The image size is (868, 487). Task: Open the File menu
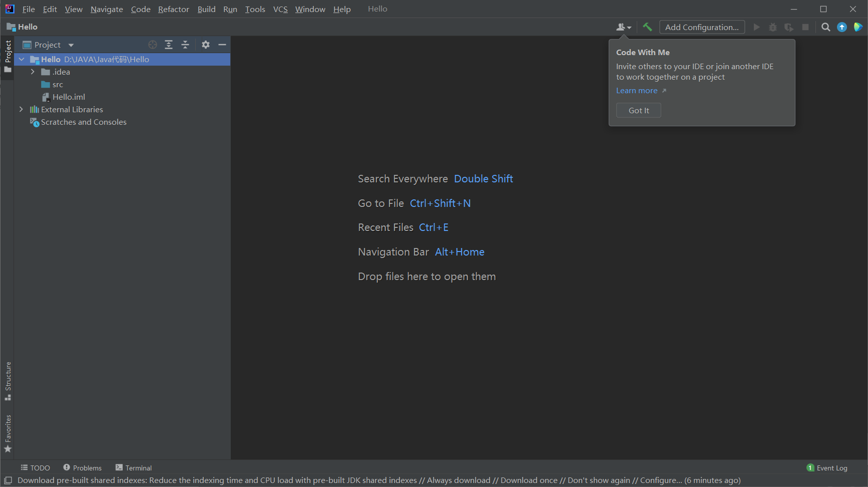coord(29,9)
